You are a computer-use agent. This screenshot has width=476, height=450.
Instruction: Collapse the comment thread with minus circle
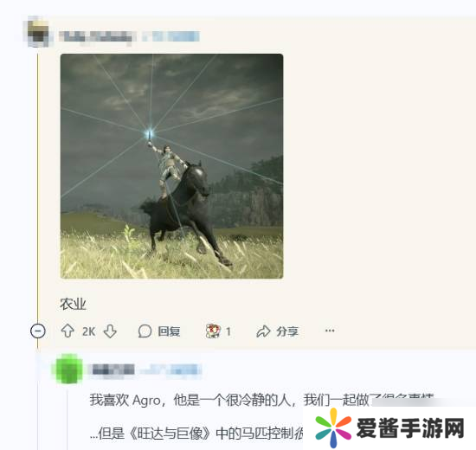[38, 331]
